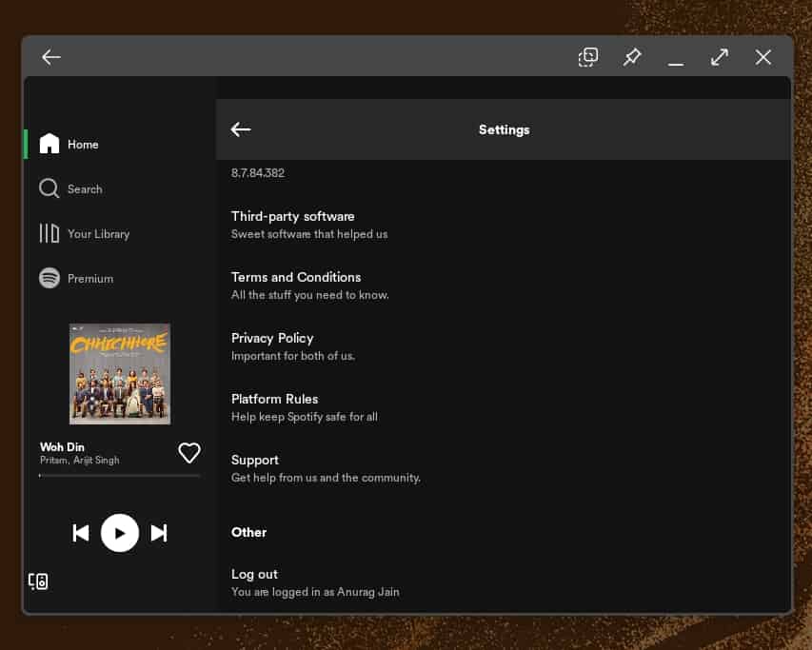The width and height of the screenshot is (812, 650).
Task: Click "Help keep Spotify safe for all"
Action: pos(304,417)
